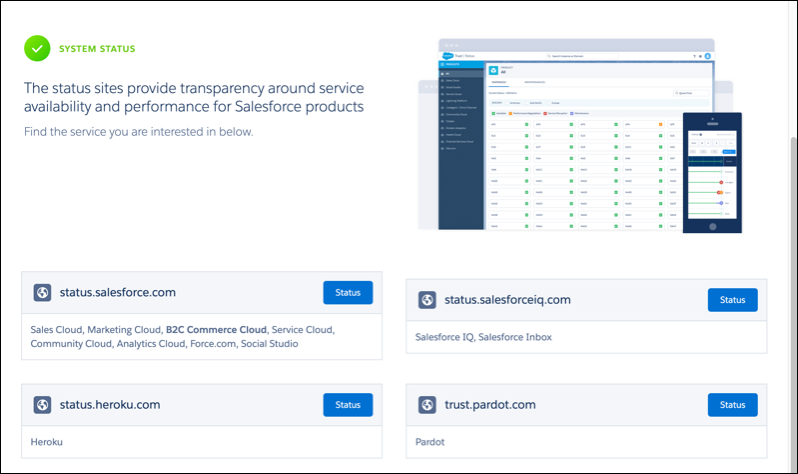Open Status button for status.heroku.com
This screenshot has height=474, width=798.
pyautogui.click(x=348, y=405)
